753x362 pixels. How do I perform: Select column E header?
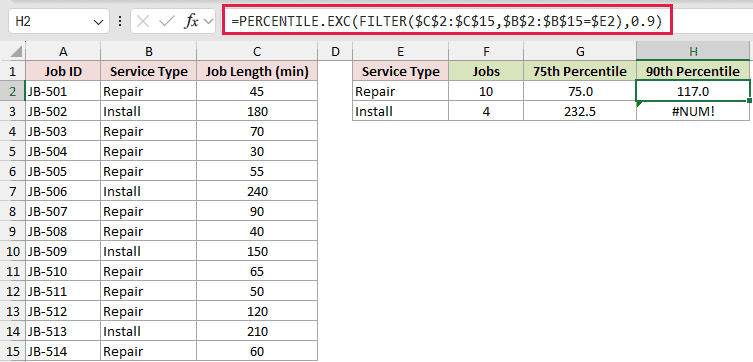(x=401, y=51)
